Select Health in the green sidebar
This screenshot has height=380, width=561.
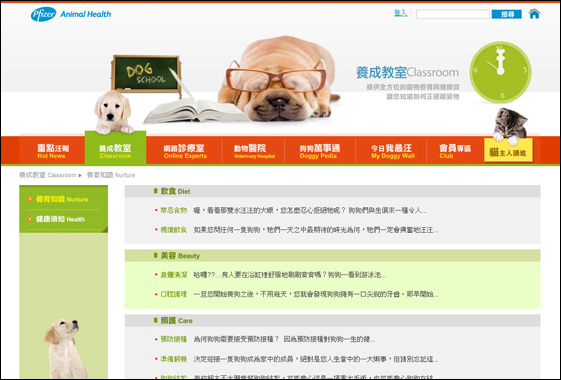(x=60, y=219)
